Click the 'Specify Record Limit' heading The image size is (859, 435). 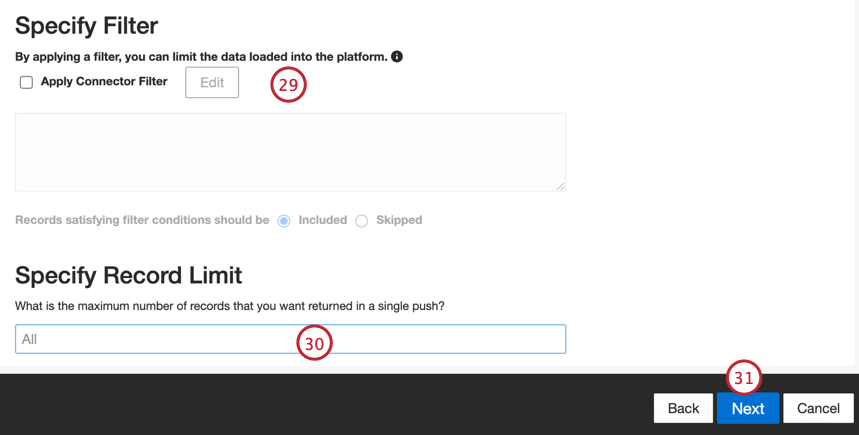129,275
